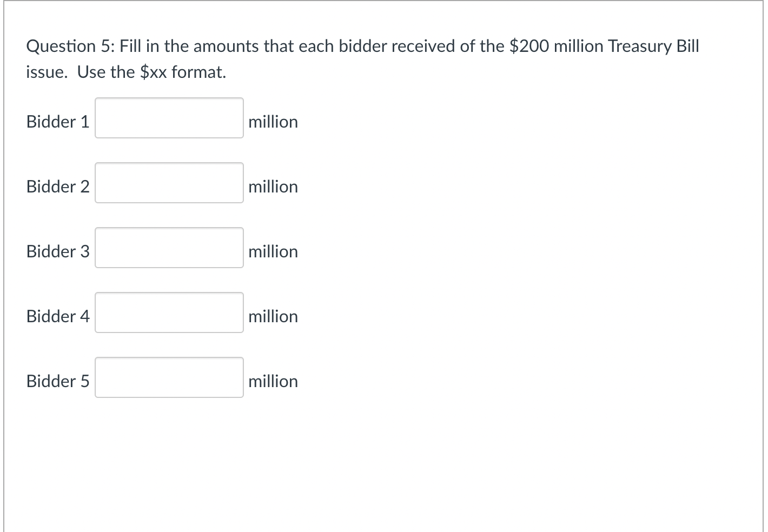Image resolution: width=768 pixels, height=532 pixels.
Task: Click the Bidder 4 input field
Action: pyautogui.click(x=169, y=312)
